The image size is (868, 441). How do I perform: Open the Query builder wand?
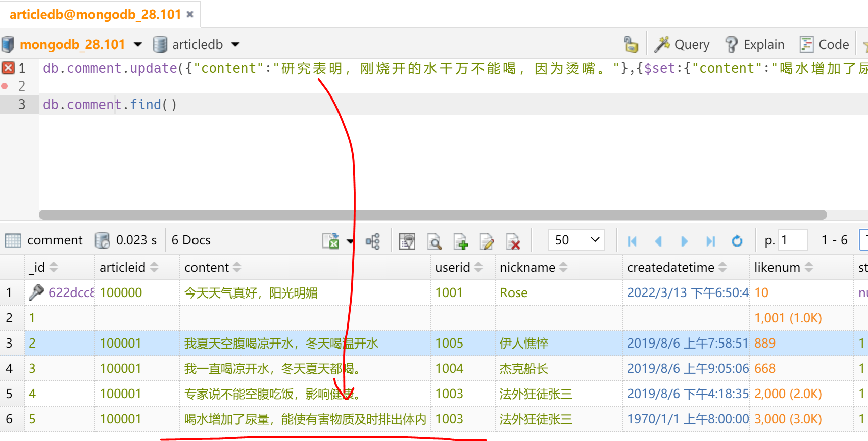coord(682,44)
